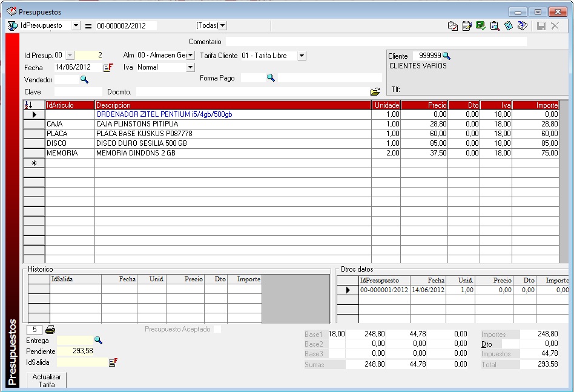Open the (Todas) filter dropdown
The image size is (574, 392).
pos(223,25)
